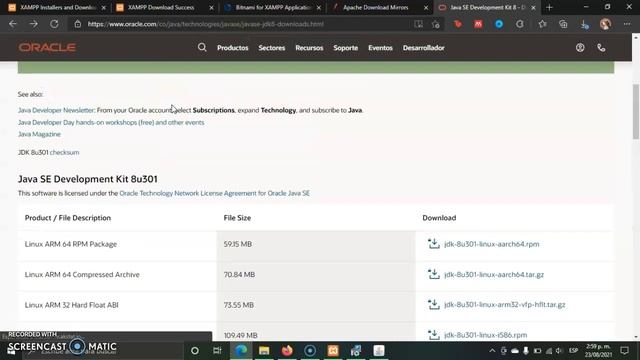640x360 pixels.
Task: Open the Eventos menu
Action: click(380, 48)
